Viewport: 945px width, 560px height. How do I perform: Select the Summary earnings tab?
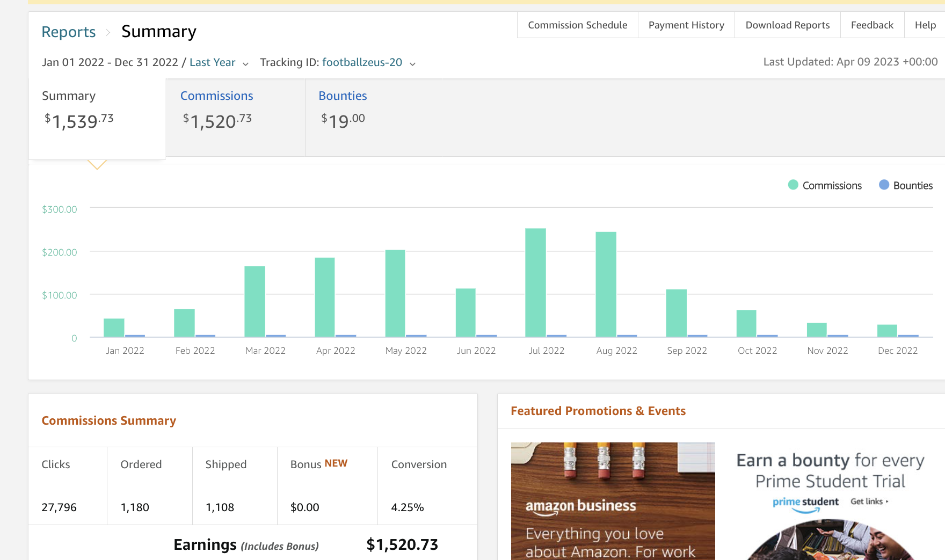click(97, 119)
